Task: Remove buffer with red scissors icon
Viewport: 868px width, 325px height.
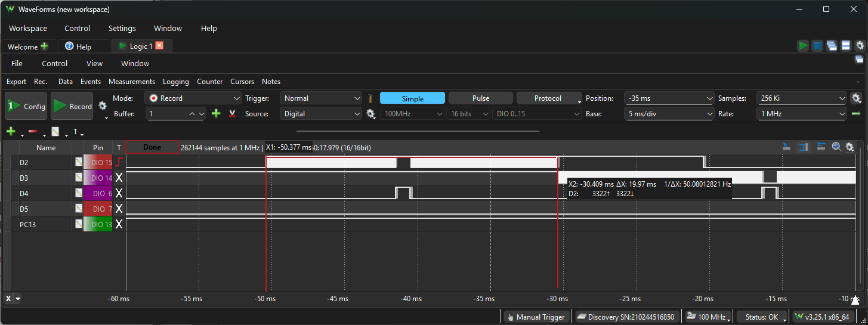Action: pos(232,113)
